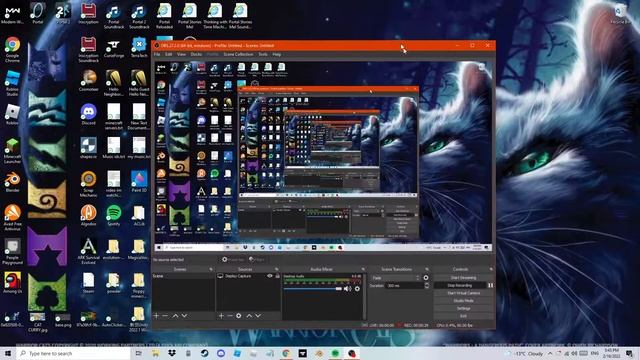Pop out the Controls dock panel
Image resolution: width=640 pixels, height=360 pixels.
point(491,269)
